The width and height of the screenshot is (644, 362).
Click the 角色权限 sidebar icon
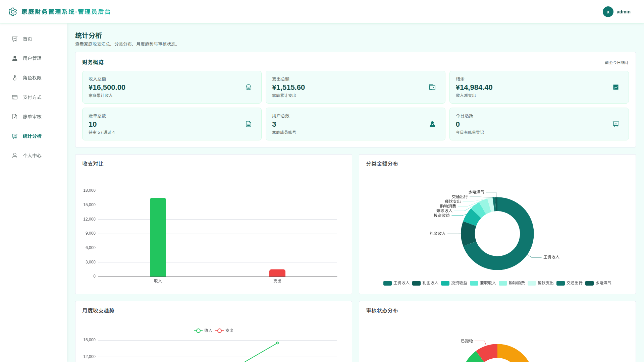coord(15,78)
